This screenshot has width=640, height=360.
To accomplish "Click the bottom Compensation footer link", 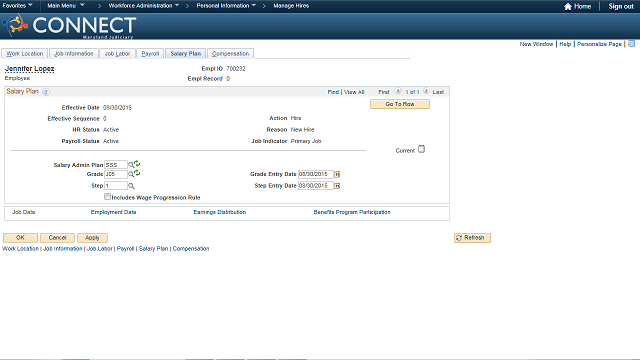I will [x=191, y=249].
